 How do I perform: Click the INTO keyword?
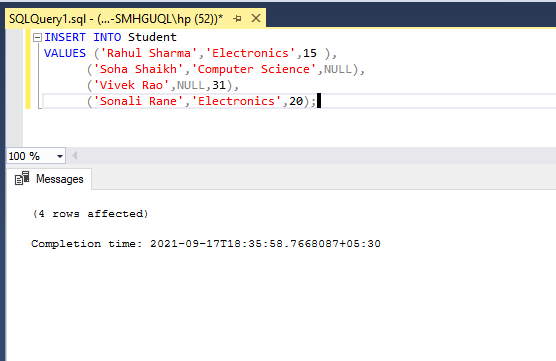pos(107,37)
